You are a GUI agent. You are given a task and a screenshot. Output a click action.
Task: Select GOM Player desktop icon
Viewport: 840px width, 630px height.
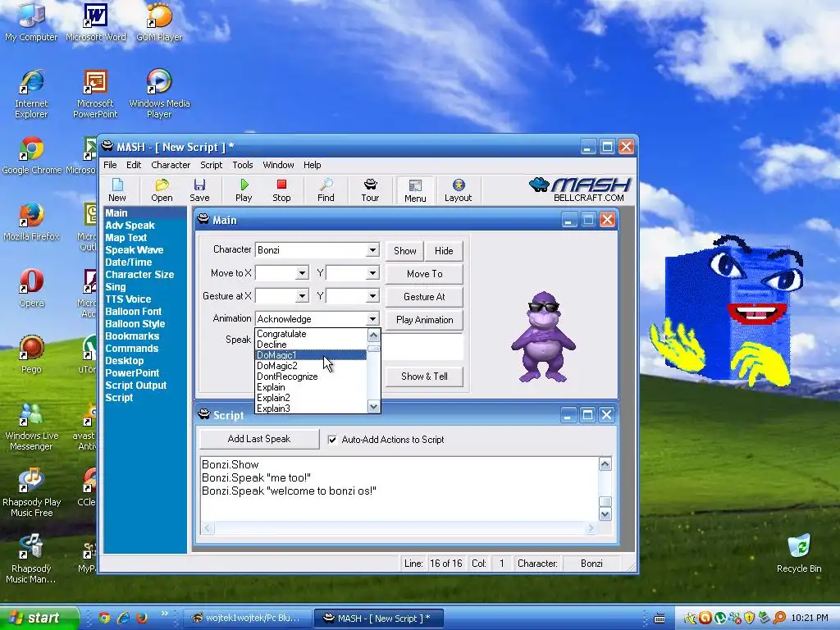click(159, 22)
